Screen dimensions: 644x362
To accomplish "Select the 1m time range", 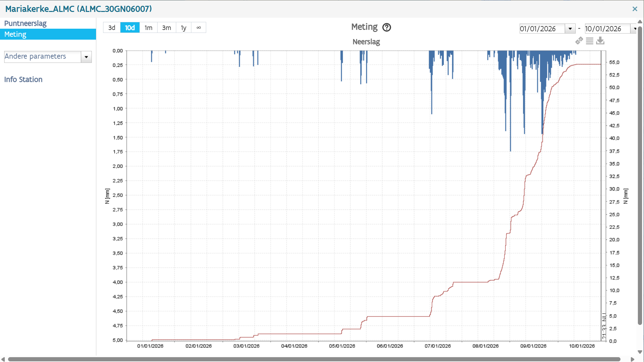I will [148, 28].
